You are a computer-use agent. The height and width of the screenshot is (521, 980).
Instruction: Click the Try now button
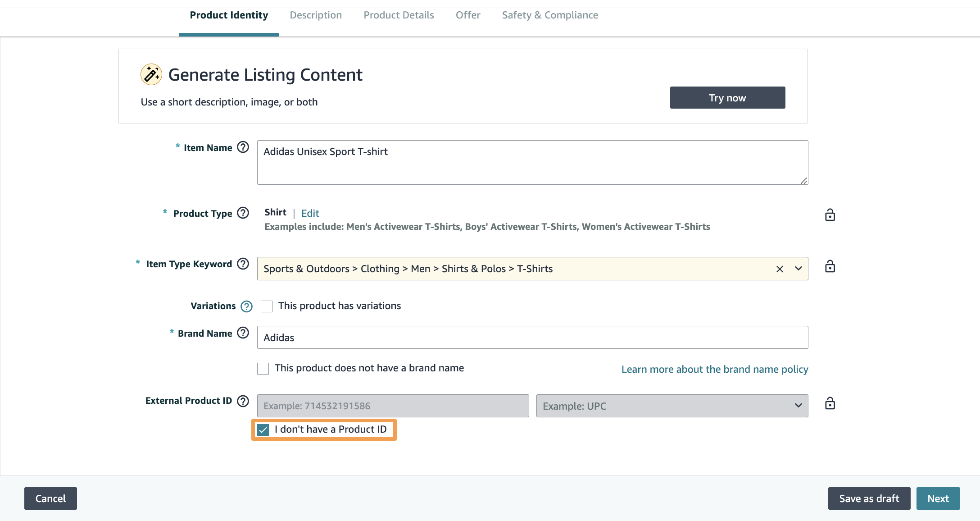[x=727, y=98]
